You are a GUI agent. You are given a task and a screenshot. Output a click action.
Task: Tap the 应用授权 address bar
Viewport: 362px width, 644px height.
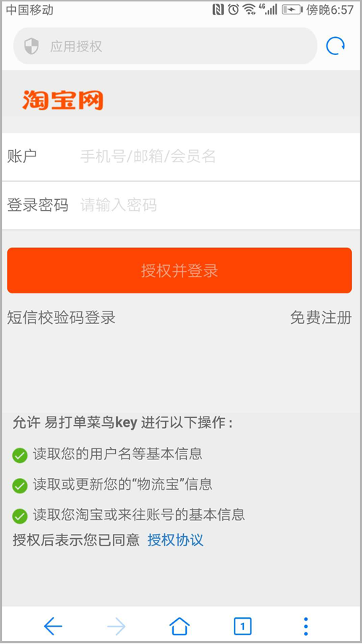tap(165, 46)
